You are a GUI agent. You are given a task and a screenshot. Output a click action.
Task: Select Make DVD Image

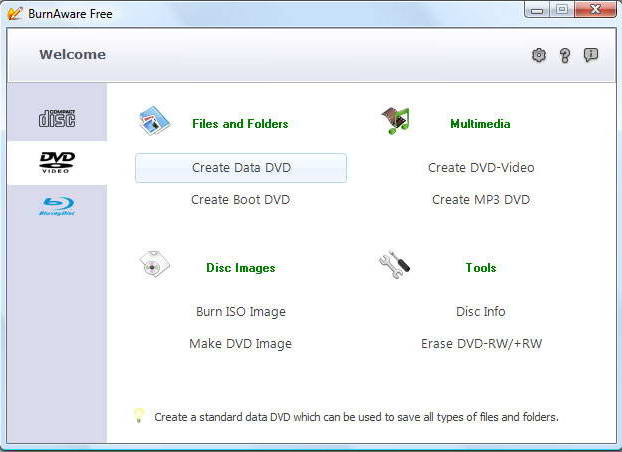240,344
